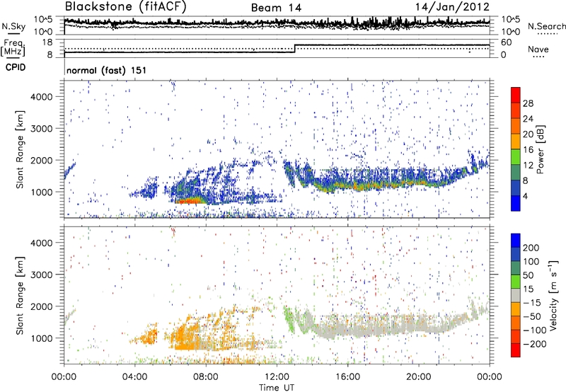Viewport: 566px width, 392px height.
Task: Click the "08:00" time tick label
Action: tap(206, 377)
